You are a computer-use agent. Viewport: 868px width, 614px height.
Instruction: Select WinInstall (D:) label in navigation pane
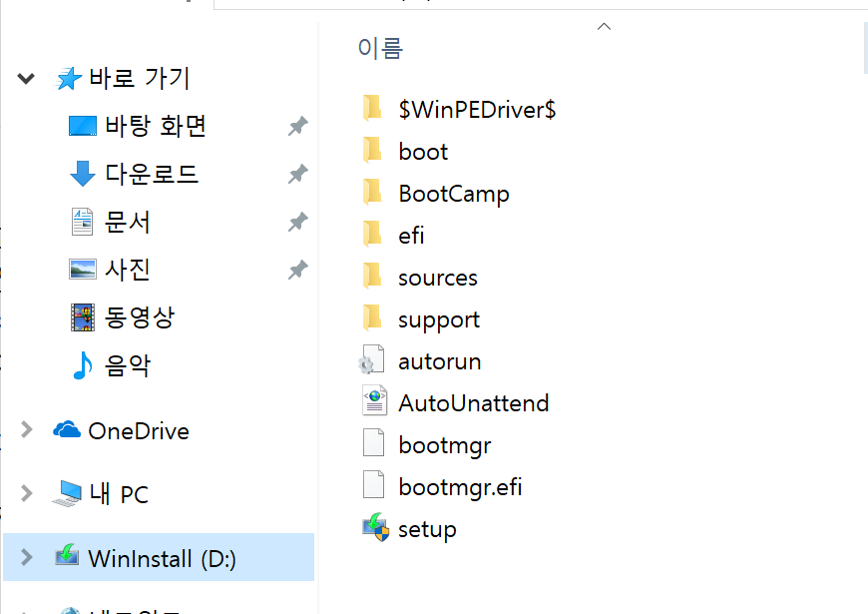click(163, 558)
